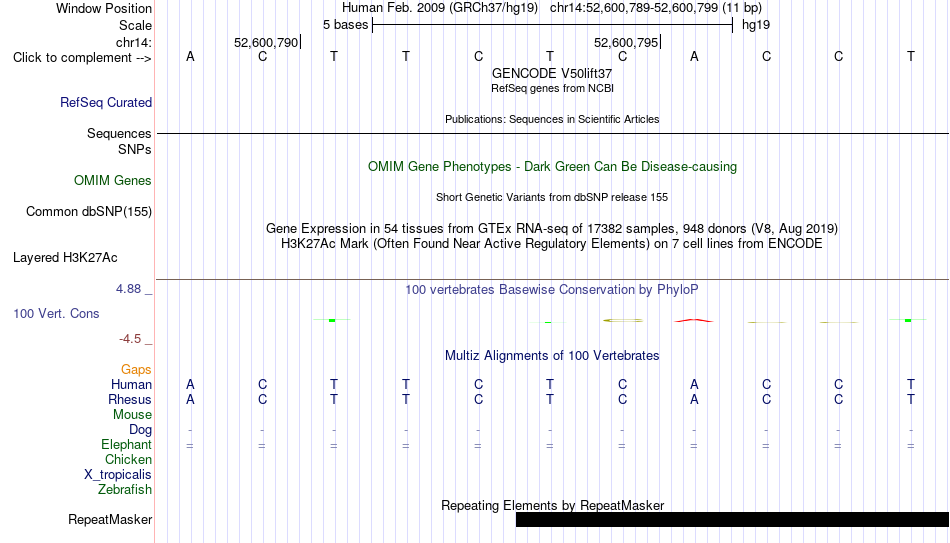
Task: Select the Elephant species label
Action: pyautogui.click(x=126, y=444)
